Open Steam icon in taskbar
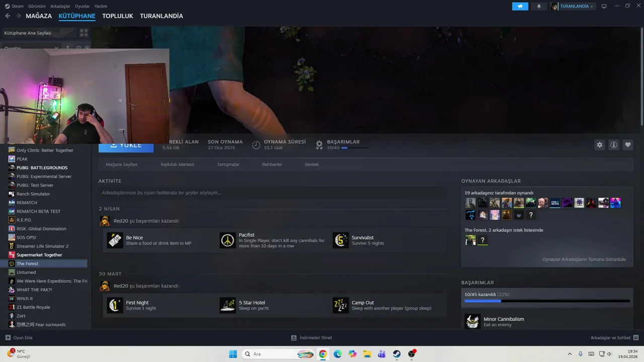The height and width of the screenshot is (362, 644). click(x=397, y=354)
